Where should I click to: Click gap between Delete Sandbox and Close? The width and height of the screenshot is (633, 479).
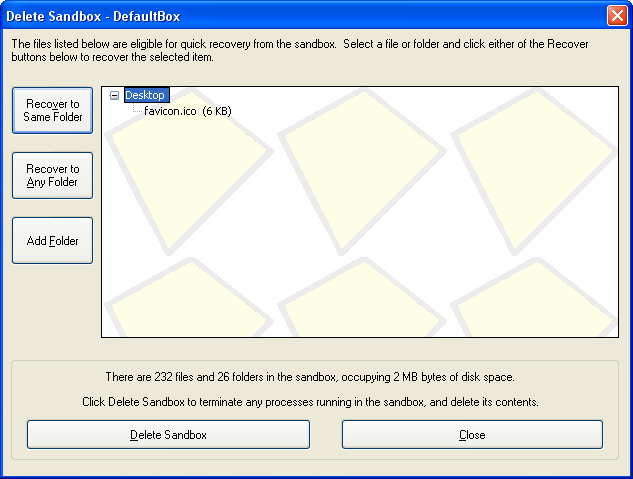click(326, 435)
